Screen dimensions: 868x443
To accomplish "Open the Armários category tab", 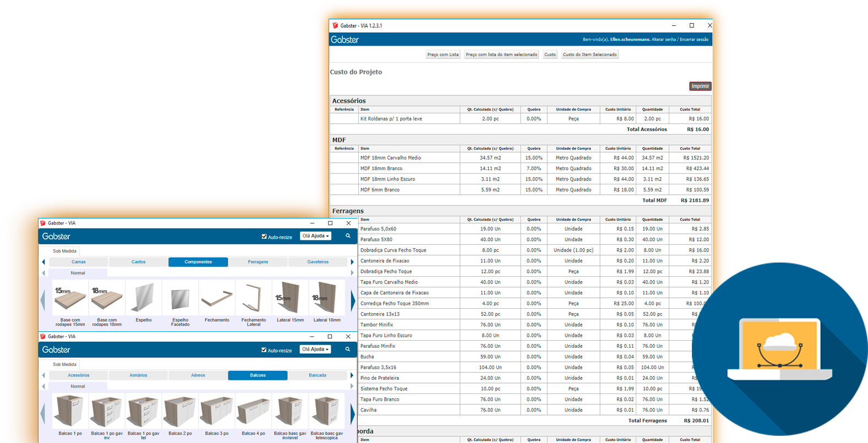I will pyautogui.click(x=138, y=375).
